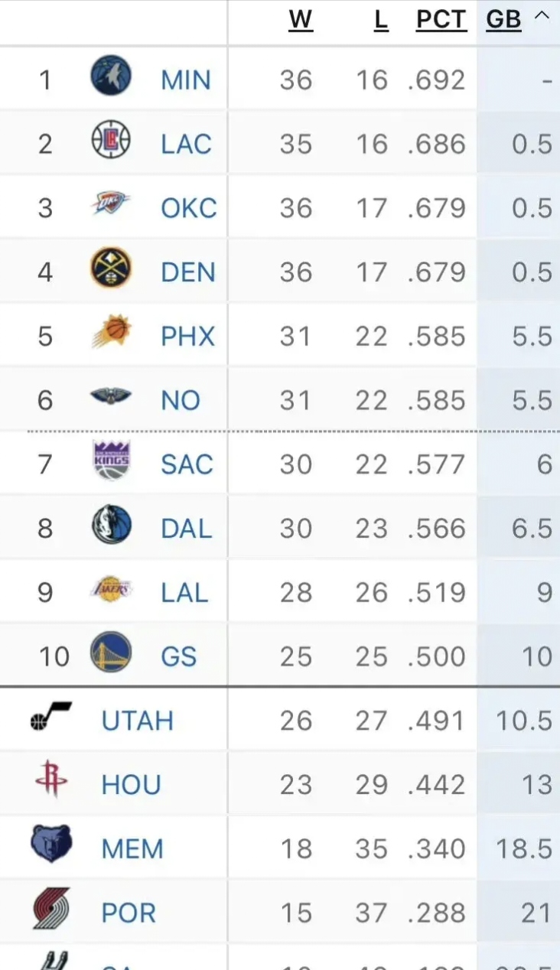Sort standings by PCT column
Viewport: 560px width, 970px height.
tap(441, 20)
